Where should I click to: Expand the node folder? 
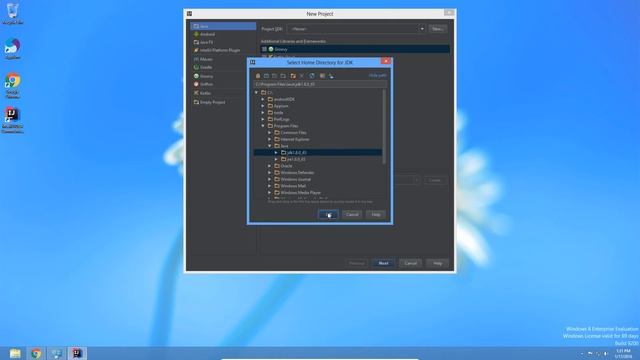tap(263, 113)
